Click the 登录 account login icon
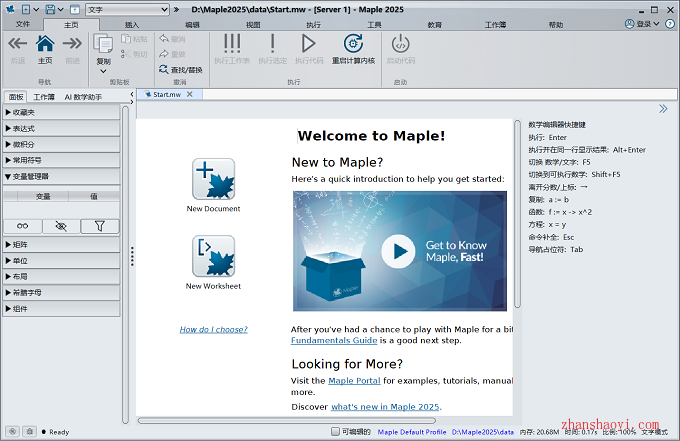This screenshot has height=441, width=680. pos(629,24)
